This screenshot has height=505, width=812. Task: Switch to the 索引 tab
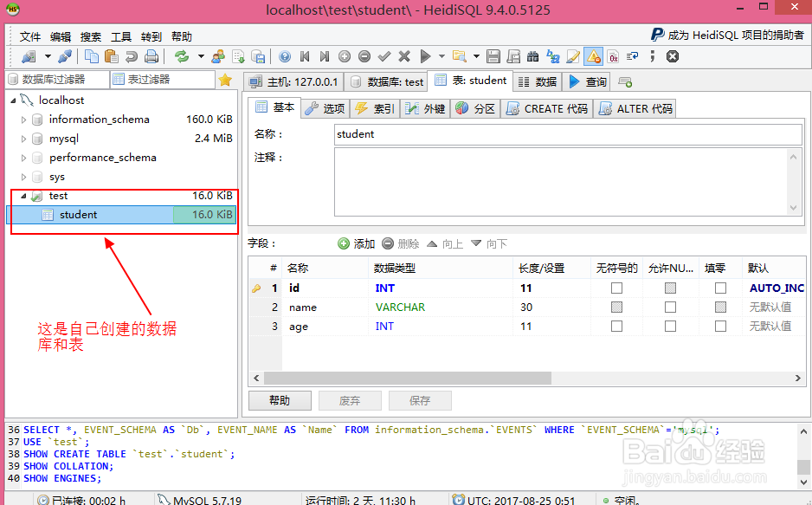[x=381, y=108]
